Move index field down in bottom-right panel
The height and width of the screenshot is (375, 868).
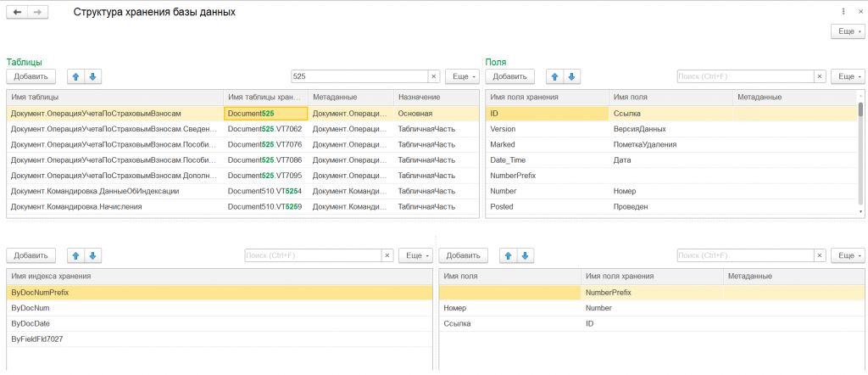click(526, 255)
